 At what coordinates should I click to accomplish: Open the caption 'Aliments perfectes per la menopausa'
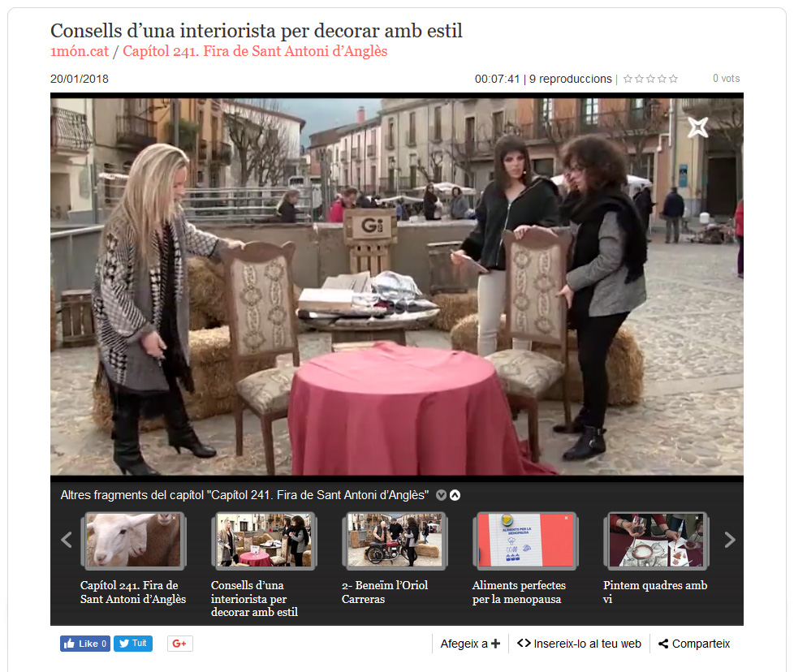[x=519, y=592]
